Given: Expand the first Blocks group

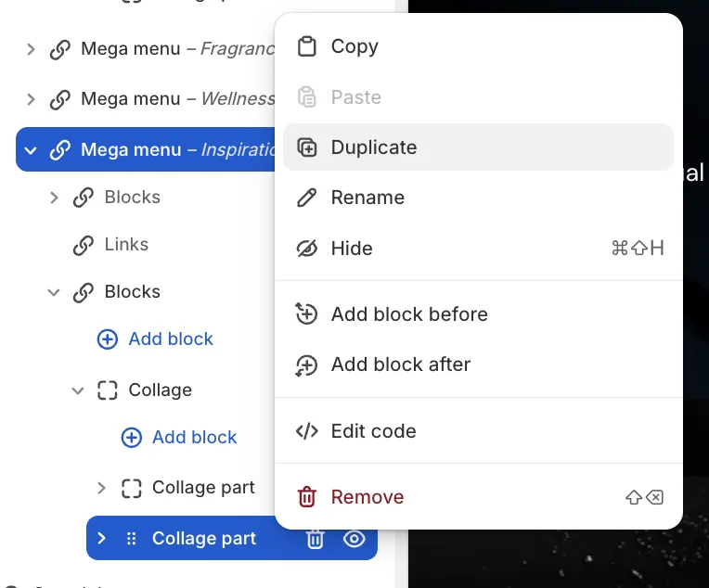Looking at the screenshot, I should (54, 198).
